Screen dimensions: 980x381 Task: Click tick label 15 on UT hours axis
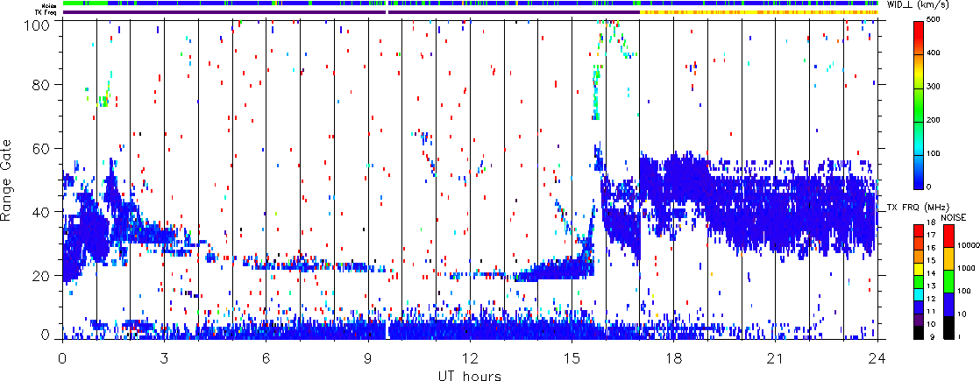pos(572,358)
